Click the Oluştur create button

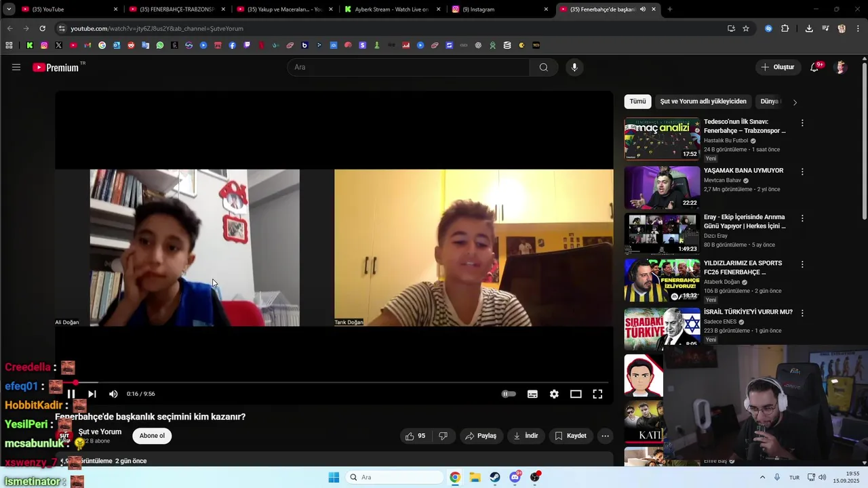click(x=777, y=67)
